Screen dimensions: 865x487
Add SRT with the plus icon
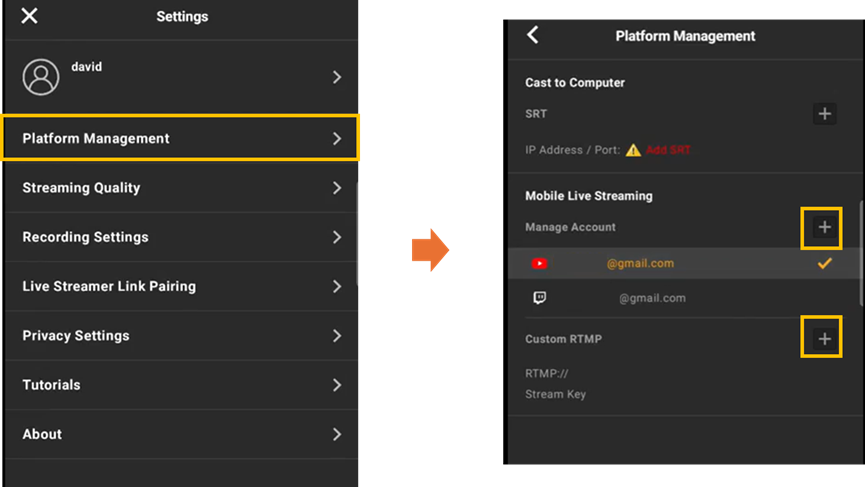tap(824, 114)
